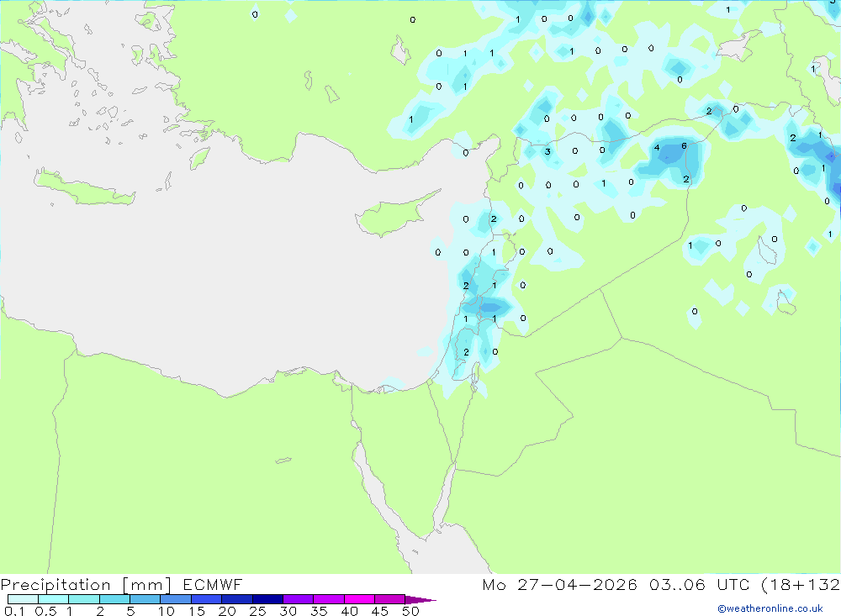Click the 5–10 mm blue legend swatch
This screenshot has width=841, height=616.
coord(145,599)
